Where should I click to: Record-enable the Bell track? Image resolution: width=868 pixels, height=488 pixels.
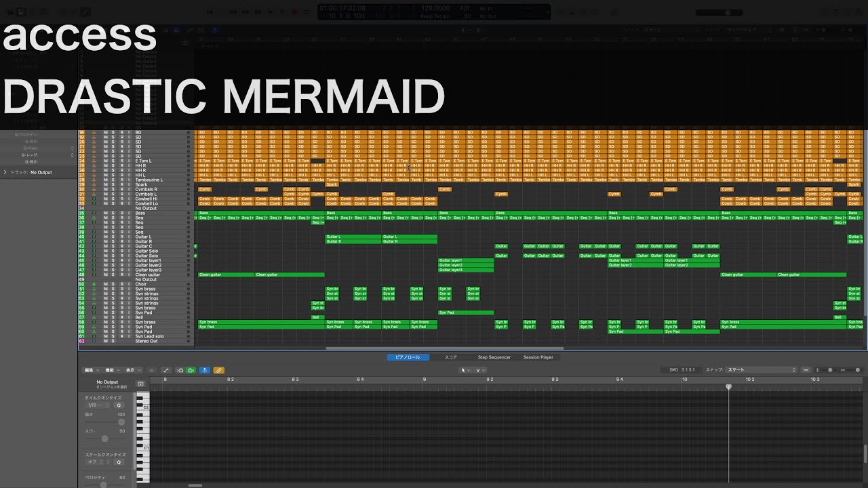point(121,317)
